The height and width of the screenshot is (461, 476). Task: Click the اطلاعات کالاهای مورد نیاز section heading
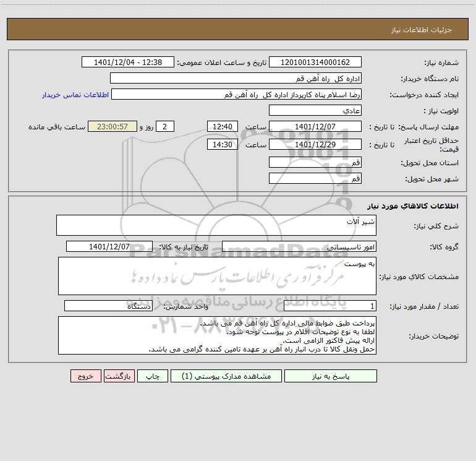(413, 206)
